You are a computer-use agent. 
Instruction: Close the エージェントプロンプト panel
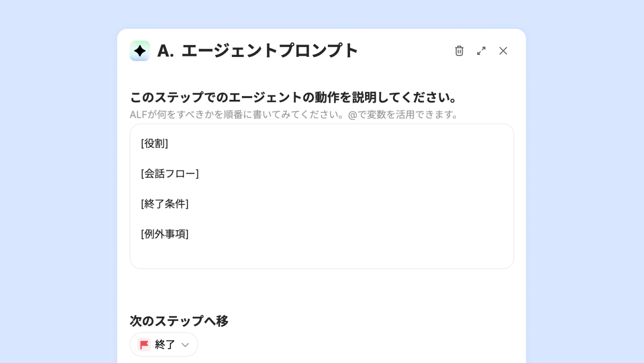click(503, 51)
